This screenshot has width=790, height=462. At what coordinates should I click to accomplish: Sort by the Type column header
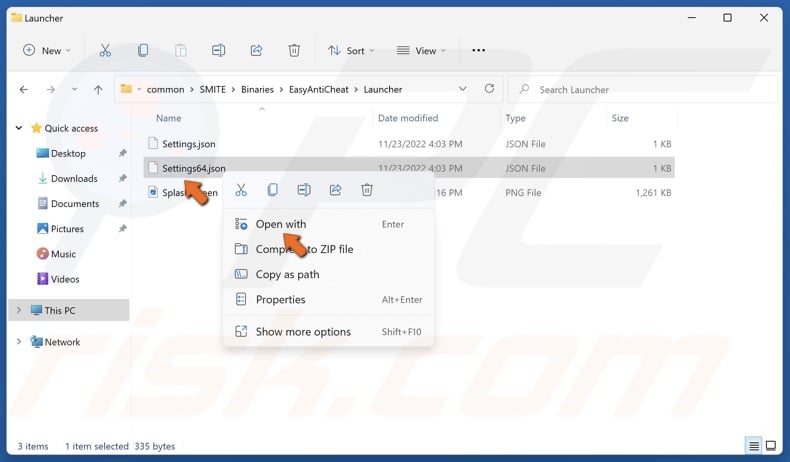515,118
